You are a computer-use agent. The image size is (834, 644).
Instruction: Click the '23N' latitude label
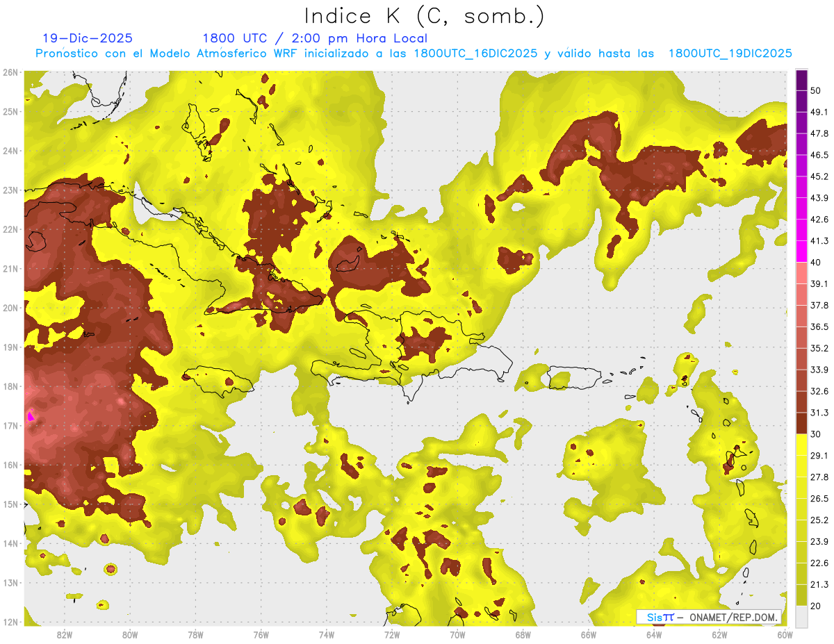coord(10,190)
